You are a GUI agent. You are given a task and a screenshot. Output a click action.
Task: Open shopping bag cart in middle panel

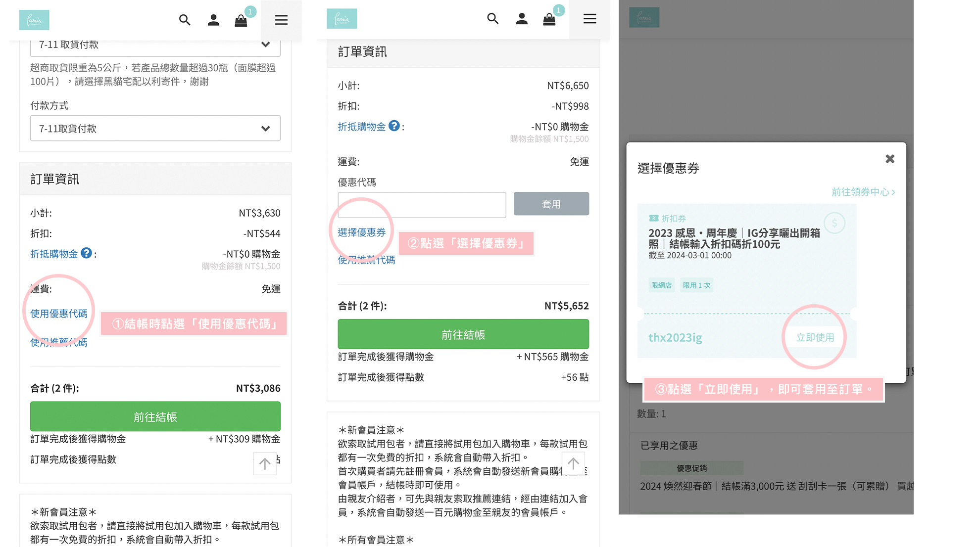pyautogui.click(x=549, y=19)
